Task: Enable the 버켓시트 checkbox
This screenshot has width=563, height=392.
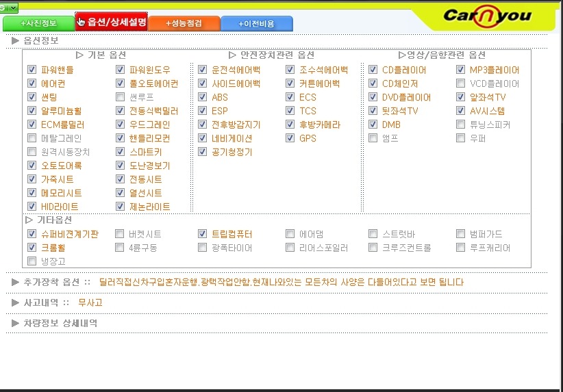Action: pyautogui.click(x=120, y=234)
